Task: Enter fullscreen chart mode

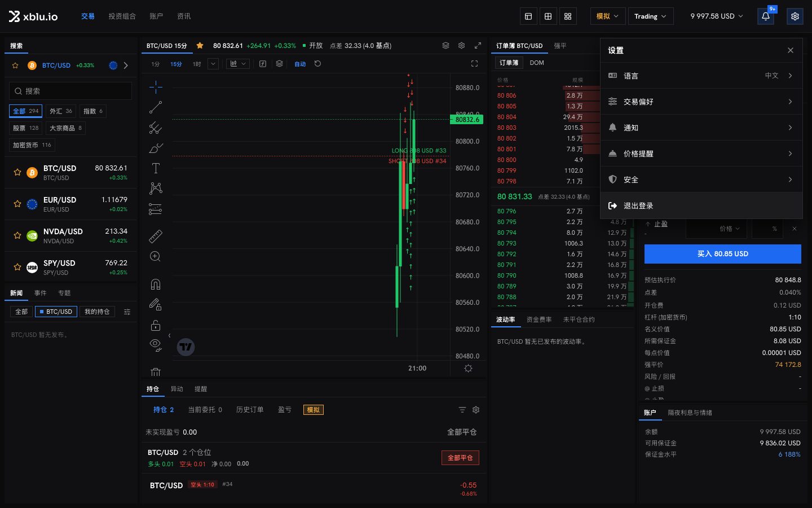Action: [474, 64]
